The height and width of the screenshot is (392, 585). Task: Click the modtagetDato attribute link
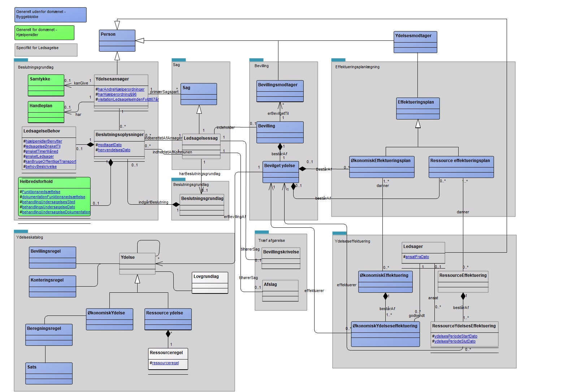(110, 145)
